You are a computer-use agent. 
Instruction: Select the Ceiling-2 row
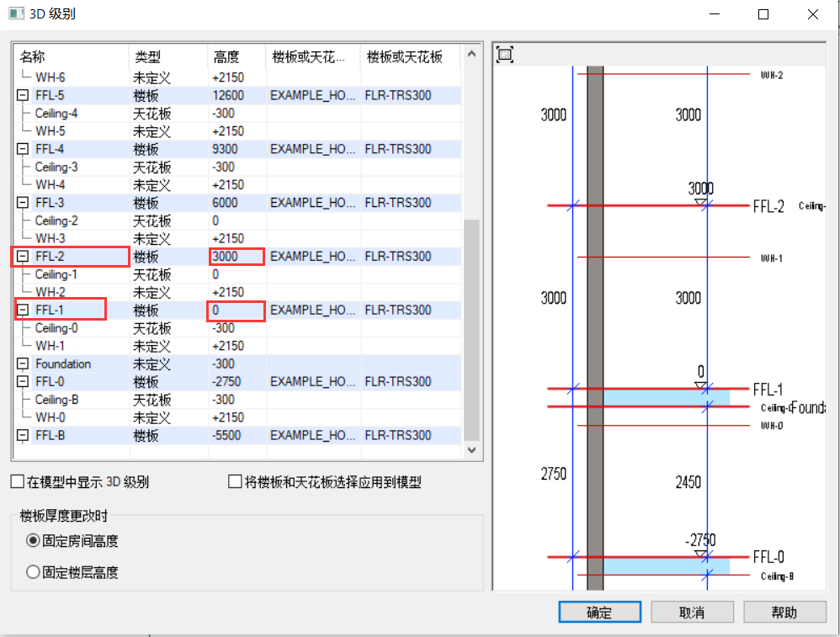pos(237,220)
